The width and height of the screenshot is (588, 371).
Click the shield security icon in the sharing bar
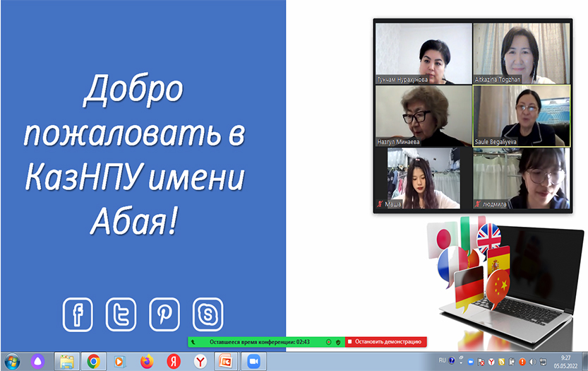click(x=339, y=342)
